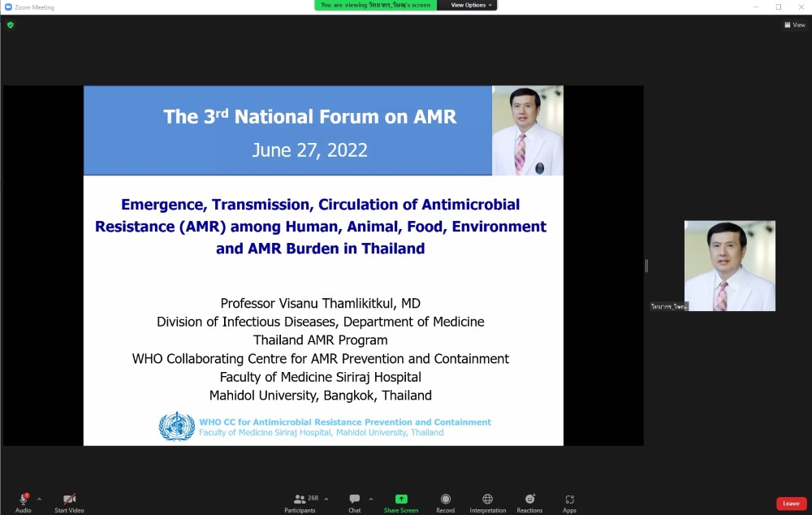Viewport: 812px width, 515px height.
Task: Expand the arrow beside Participants
Action: tap(326, 499)
